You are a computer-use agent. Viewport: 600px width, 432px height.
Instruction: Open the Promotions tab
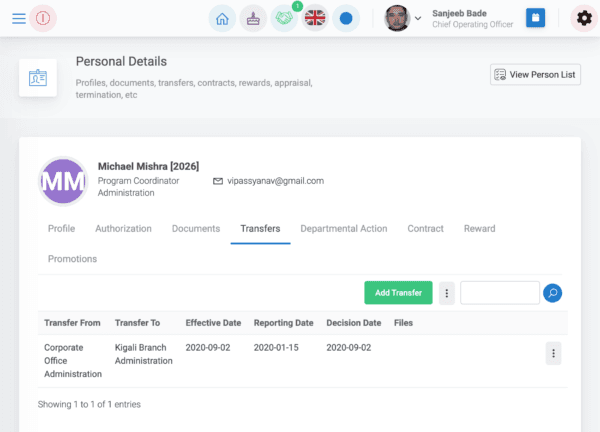point(72,259)
